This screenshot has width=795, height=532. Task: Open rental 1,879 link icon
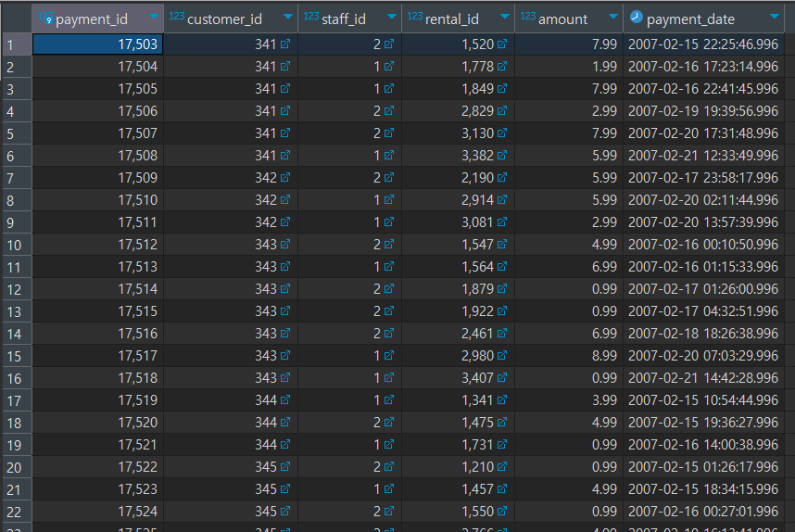[x=502, y=288]
